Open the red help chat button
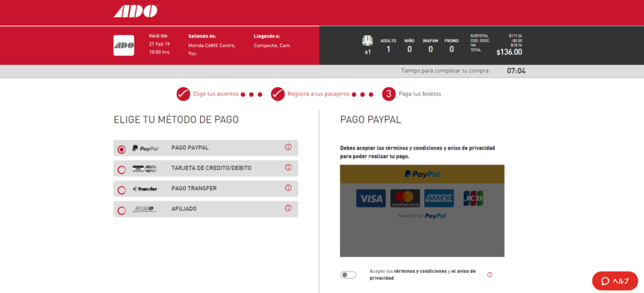 (x=615, y=281)
